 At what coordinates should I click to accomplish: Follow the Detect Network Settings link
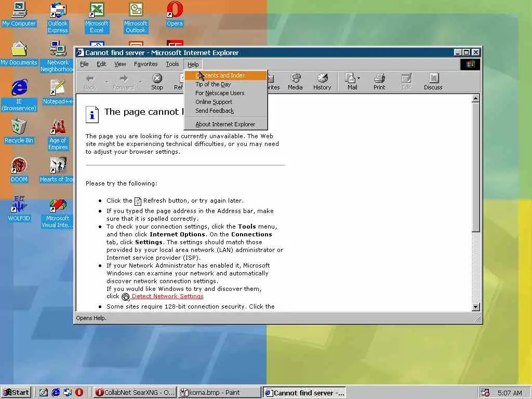tap(168, 296)
